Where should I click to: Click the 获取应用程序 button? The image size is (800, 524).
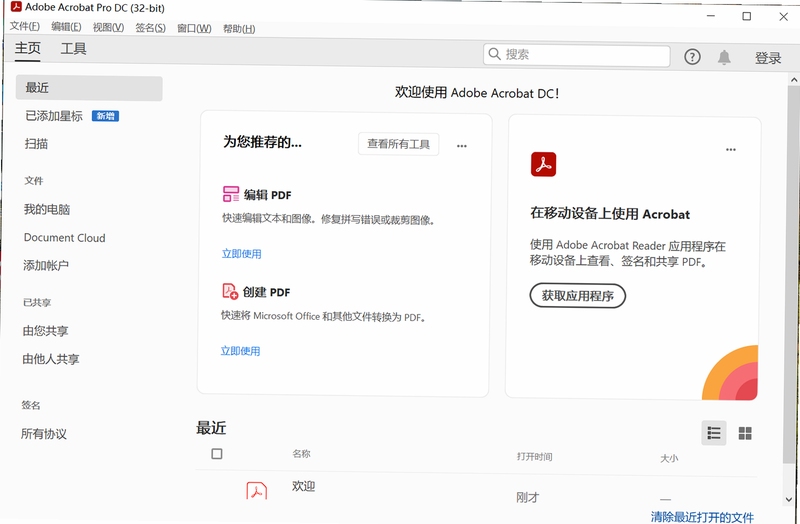pos(578,295)
